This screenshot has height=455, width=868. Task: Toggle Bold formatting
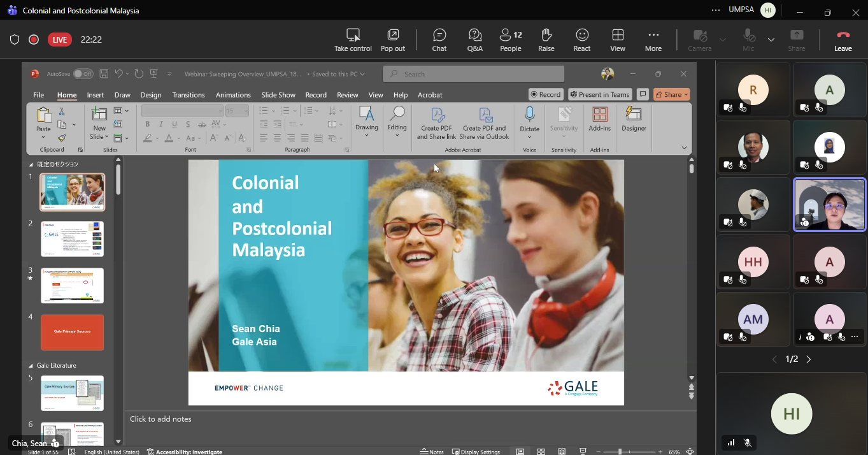click(x=148, y=124)
